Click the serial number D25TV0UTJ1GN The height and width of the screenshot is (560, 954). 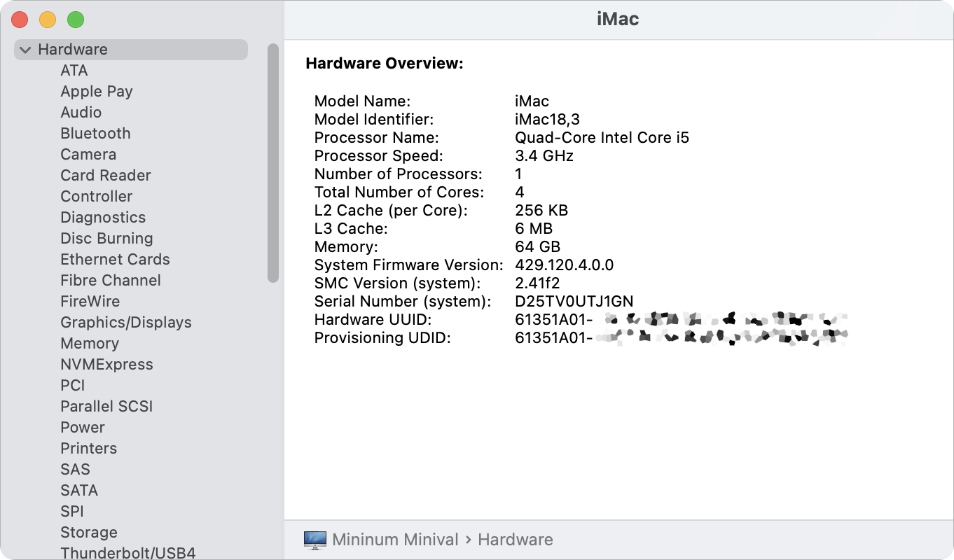coord(574,302)
